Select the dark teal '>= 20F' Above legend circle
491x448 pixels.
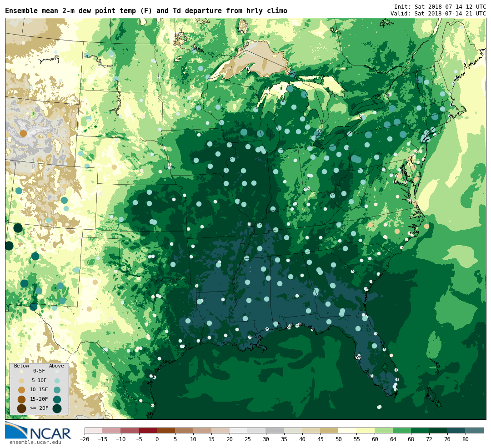pyautogui.click(x=57, y=408)
